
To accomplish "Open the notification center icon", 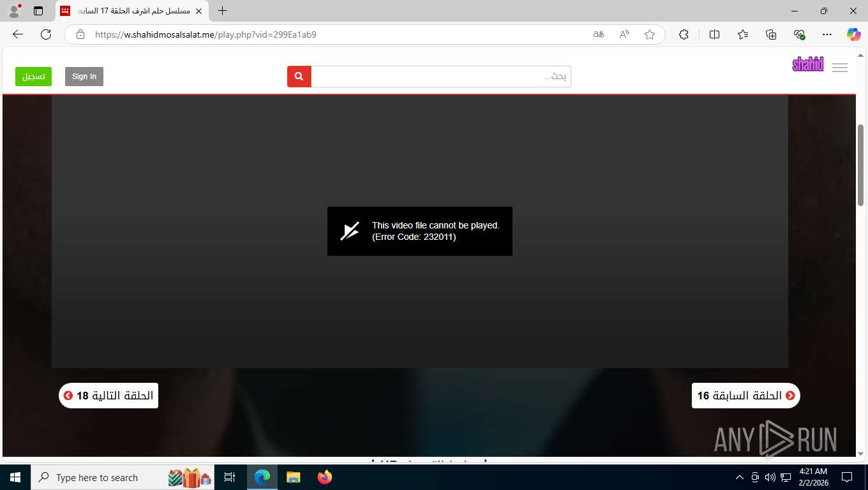I will pos(847,477).
